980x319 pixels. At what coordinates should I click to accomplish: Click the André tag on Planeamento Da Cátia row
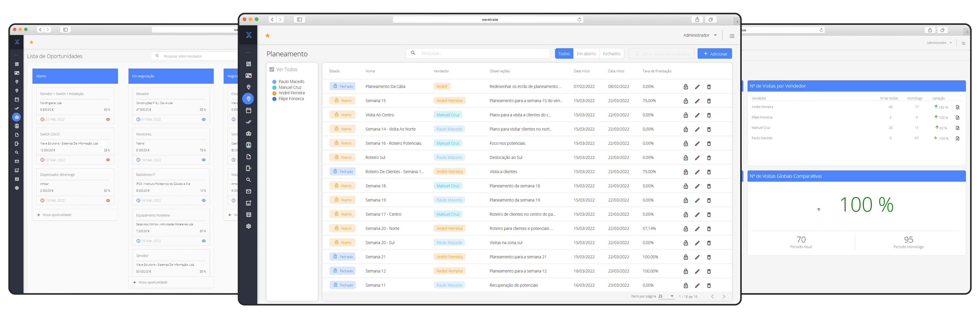(442, 86)
